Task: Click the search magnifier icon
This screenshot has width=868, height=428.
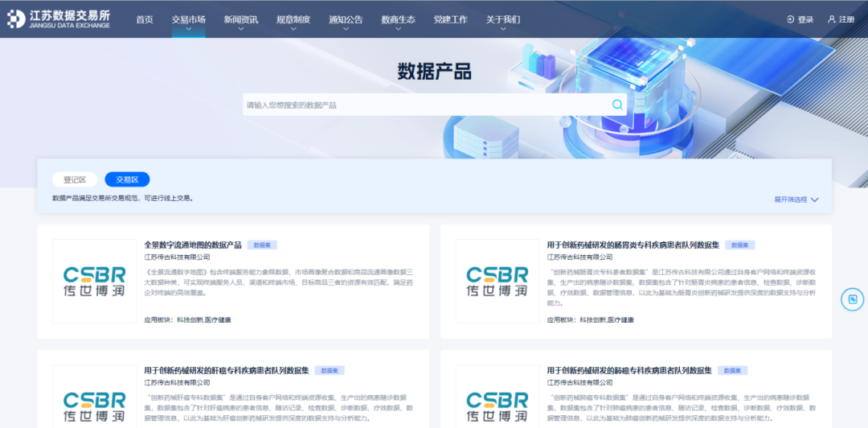Action: pos(617,105)
